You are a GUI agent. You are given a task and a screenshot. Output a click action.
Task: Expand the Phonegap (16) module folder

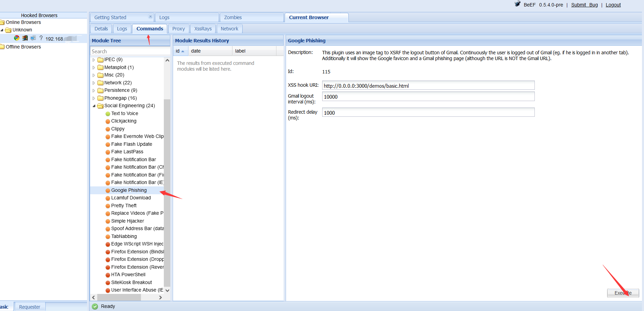94,98
